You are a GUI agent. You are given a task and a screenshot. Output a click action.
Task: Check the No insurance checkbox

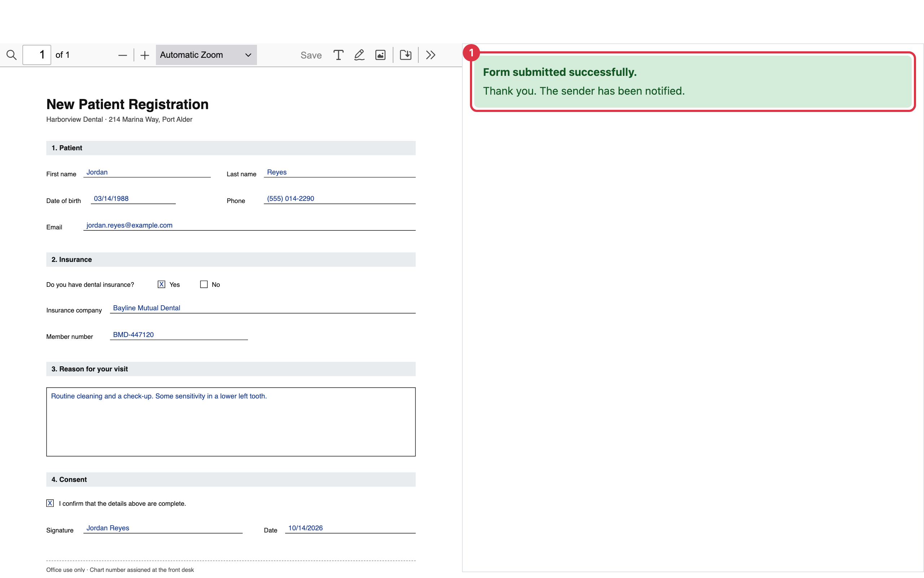coord(204,284)
